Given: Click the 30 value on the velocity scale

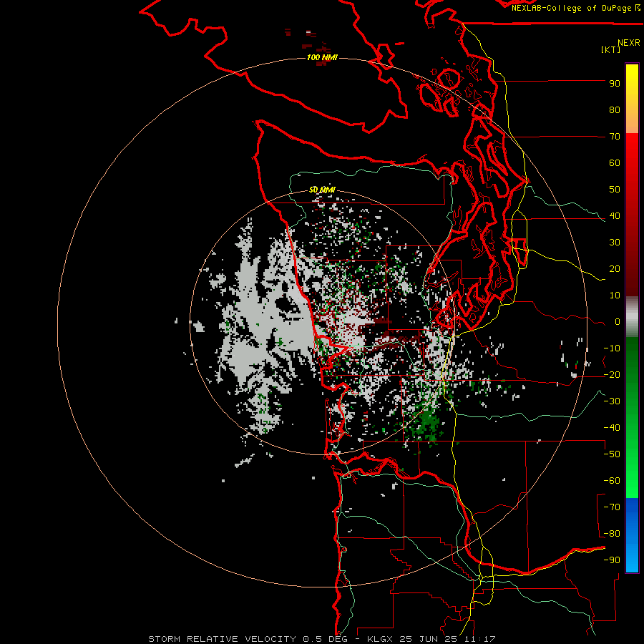Looking at the screenshot, I should pyautogui.click(x=615, y=243).
